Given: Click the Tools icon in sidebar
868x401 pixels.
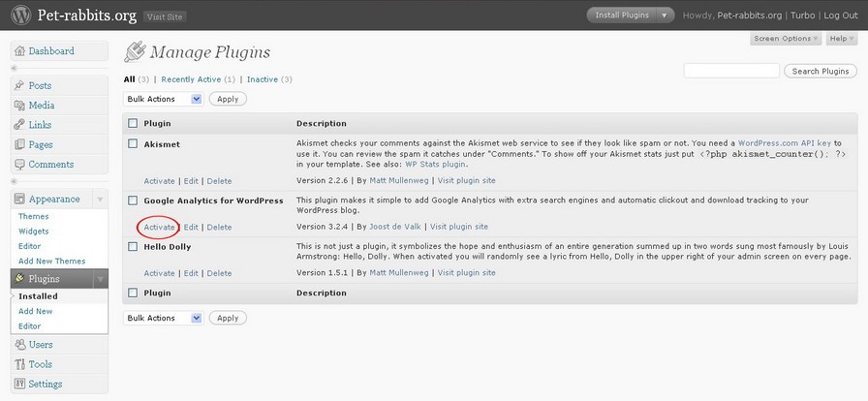Looking at the screenshot, I should [x=20, y=364].
